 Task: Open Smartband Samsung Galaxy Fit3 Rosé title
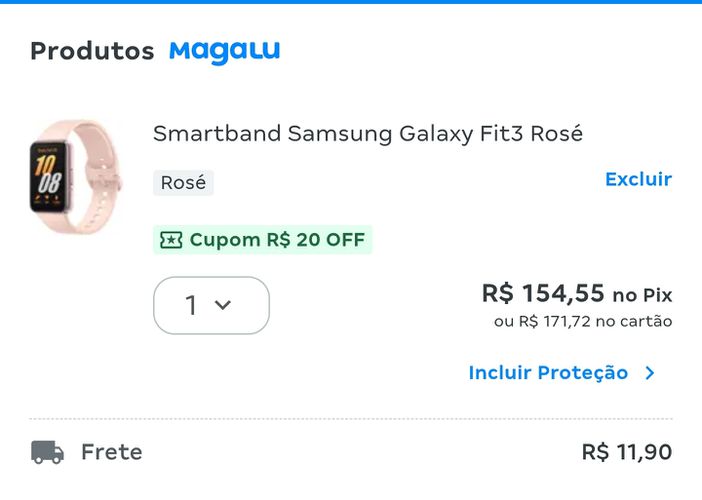click(x=368, y=133)
